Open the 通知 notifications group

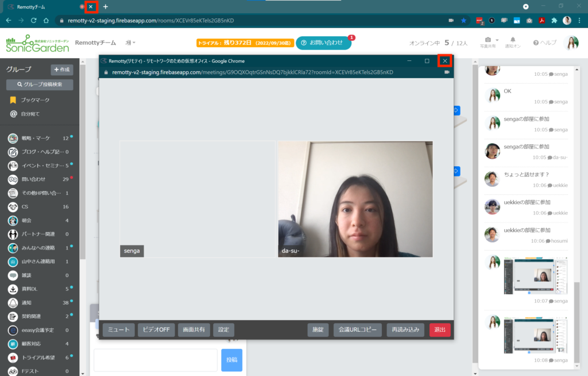(x=40, y=303)
